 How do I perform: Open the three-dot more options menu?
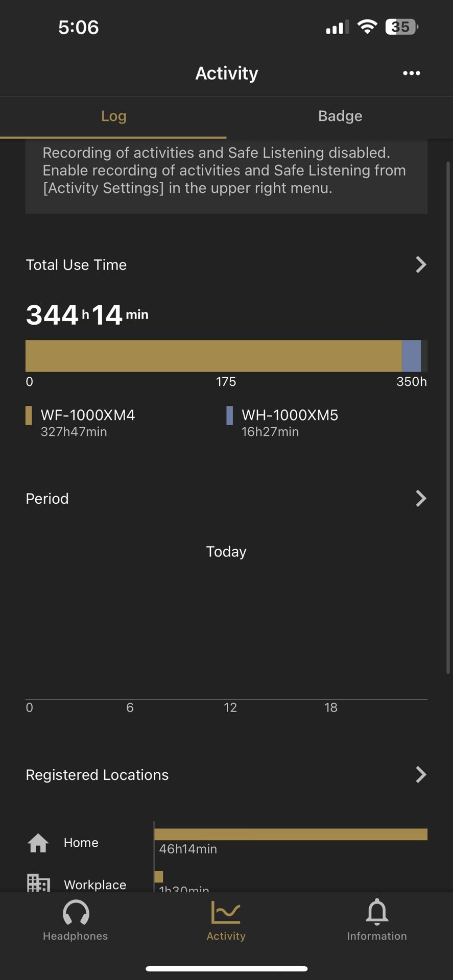click(x=411, y=73)
